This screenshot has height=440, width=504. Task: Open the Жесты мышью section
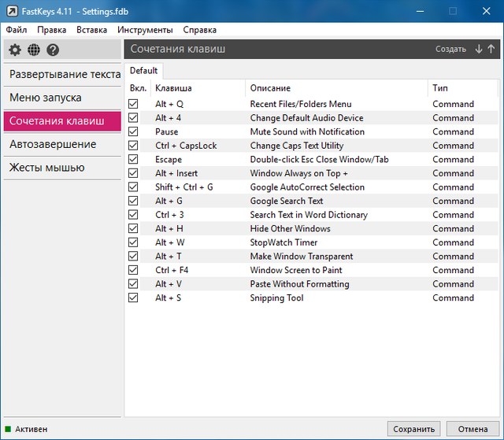46,168
